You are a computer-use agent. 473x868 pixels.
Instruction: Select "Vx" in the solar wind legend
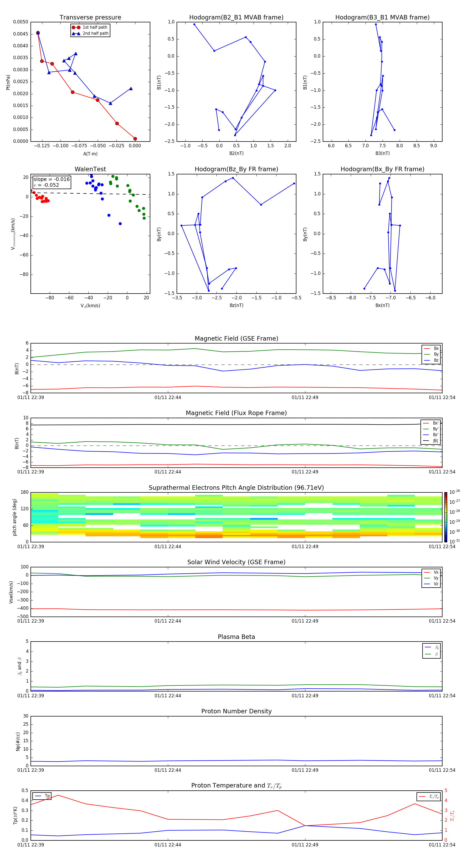pyautogui.click(x=431, y=572)
